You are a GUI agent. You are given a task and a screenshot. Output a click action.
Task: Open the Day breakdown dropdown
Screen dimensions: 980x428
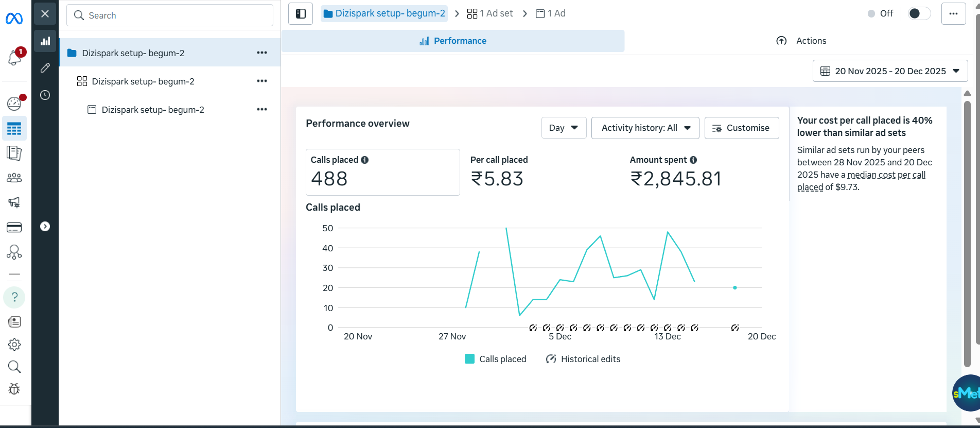click(564, 128)
